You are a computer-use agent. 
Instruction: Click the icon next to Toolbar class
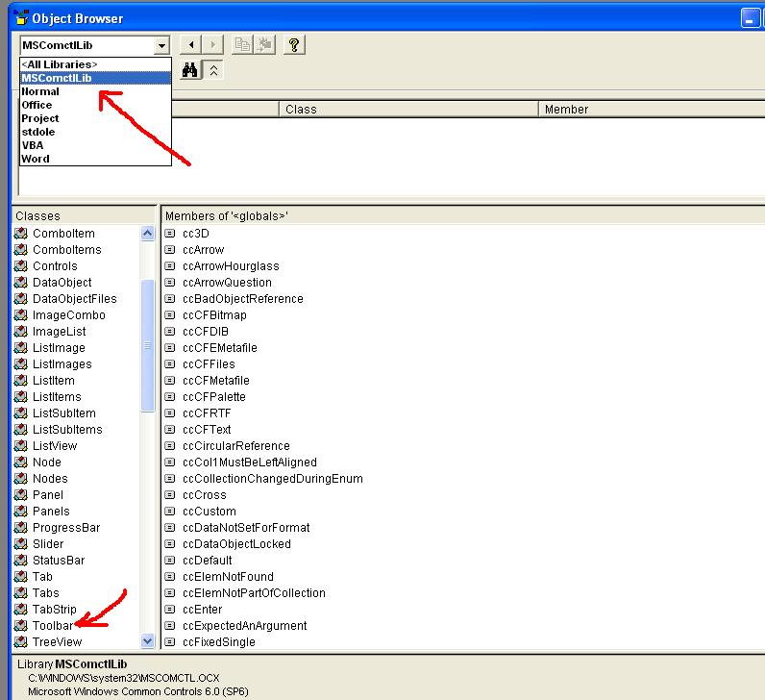(20, 626)
